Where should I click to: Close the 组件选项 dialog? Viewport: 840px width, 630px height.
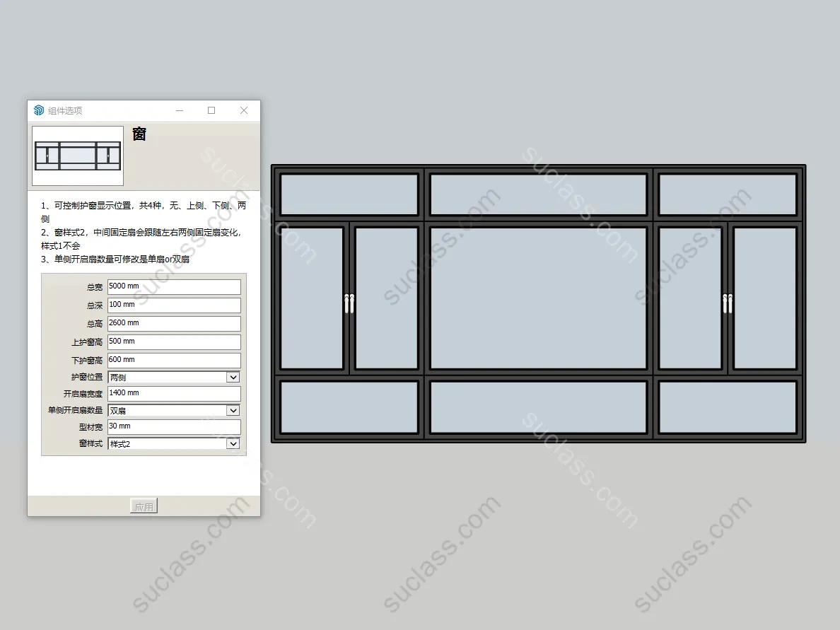click(244, 110)
